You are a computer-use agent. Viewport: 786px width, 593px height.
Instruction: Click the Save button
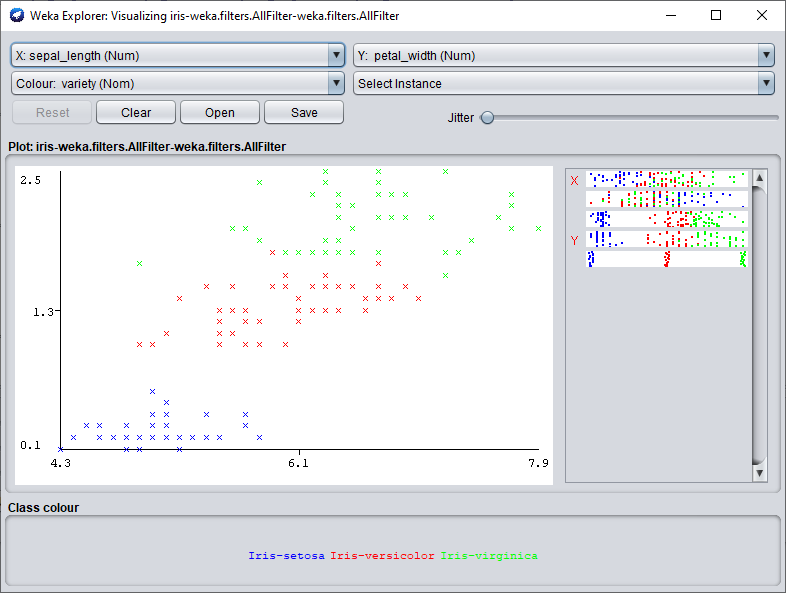(x=304, y=112)
